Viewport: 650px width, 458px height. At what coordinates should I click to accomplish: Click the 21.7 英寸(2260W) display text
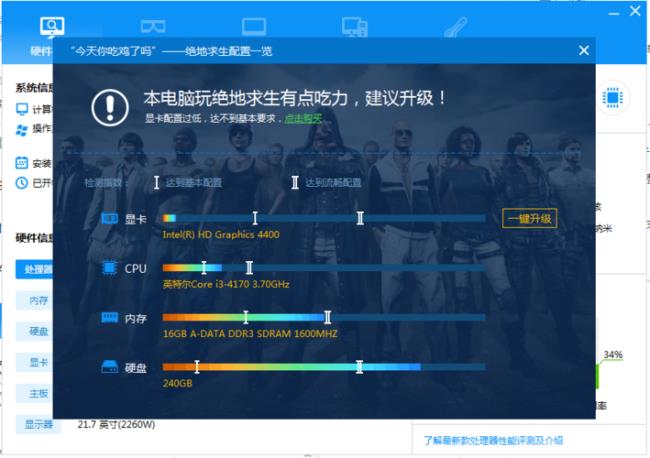point(116,424)
